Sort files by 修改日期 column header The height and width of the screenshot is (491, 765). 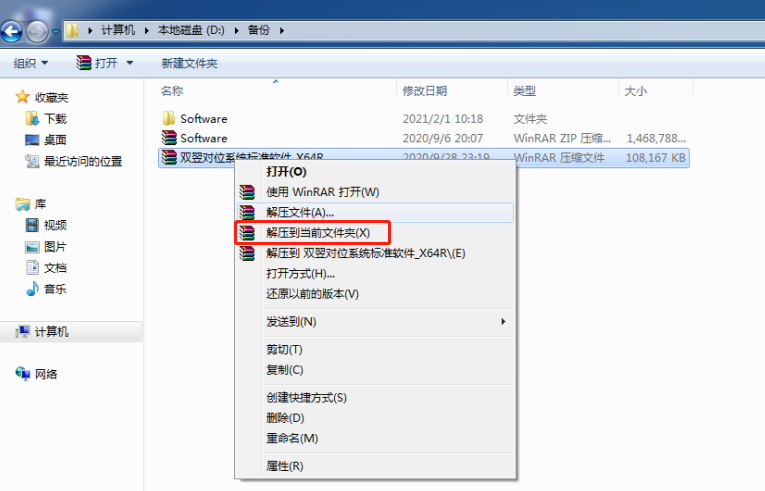click(424, 91)
